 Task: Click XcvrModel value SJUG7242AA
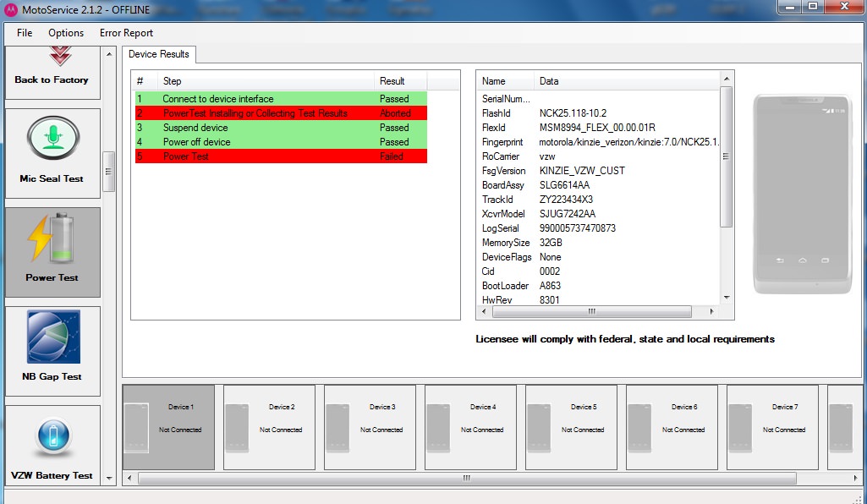click(568, 214)
